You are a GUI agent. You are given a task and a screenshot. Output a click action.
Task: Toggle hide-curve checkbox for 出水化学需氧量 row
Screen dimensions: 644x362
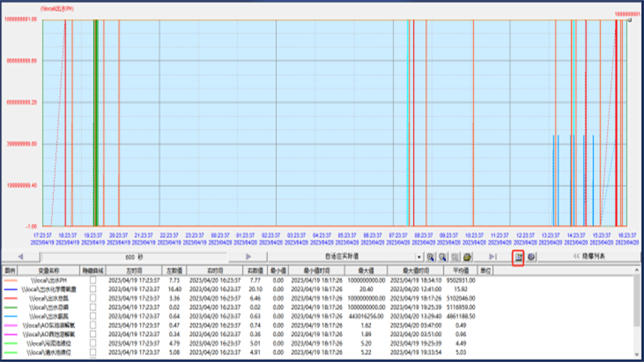point(93,289)
